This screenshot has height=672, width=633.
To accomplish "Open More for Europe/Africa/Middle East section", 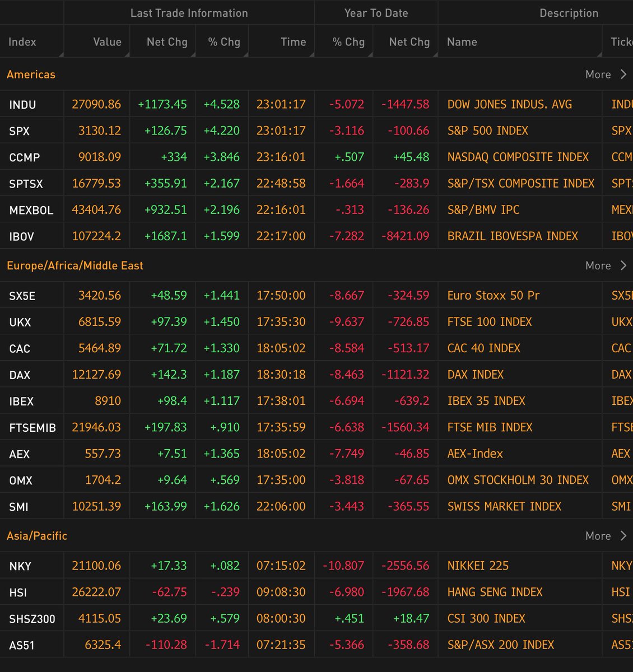I will [606, 266].
